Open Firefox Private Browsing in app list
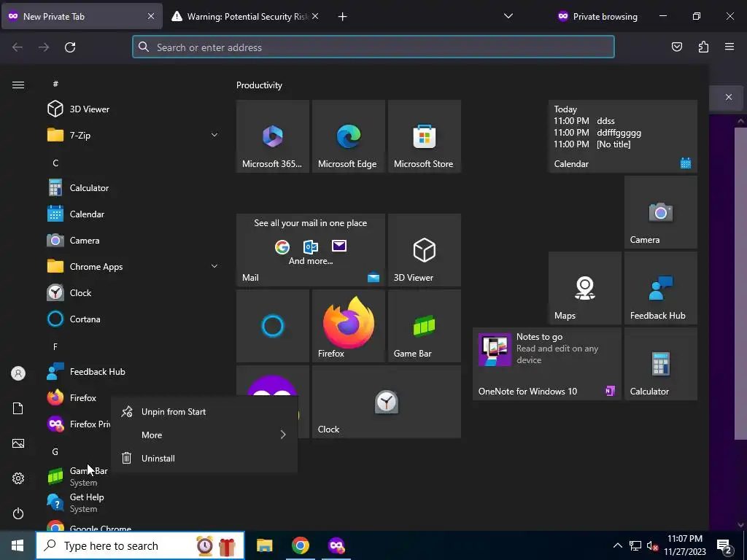Viewport: 747px width, 560px height. (79, 424)
